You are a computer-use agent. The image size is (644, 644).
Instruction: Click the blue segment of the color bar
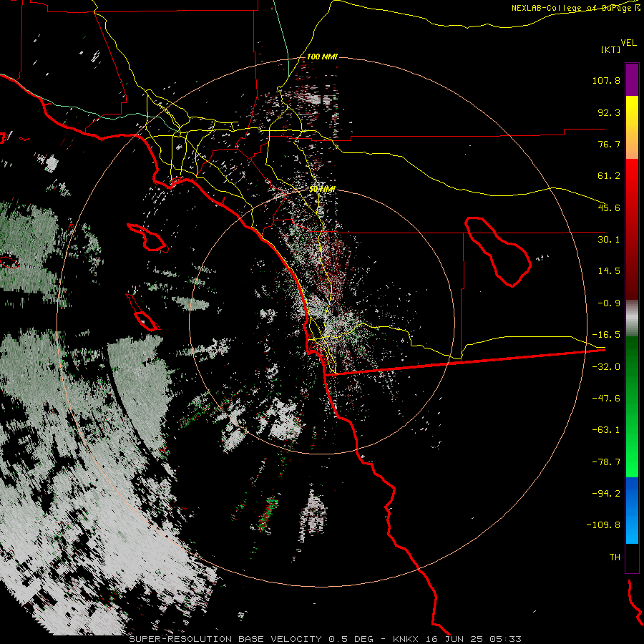pos(632,510)
